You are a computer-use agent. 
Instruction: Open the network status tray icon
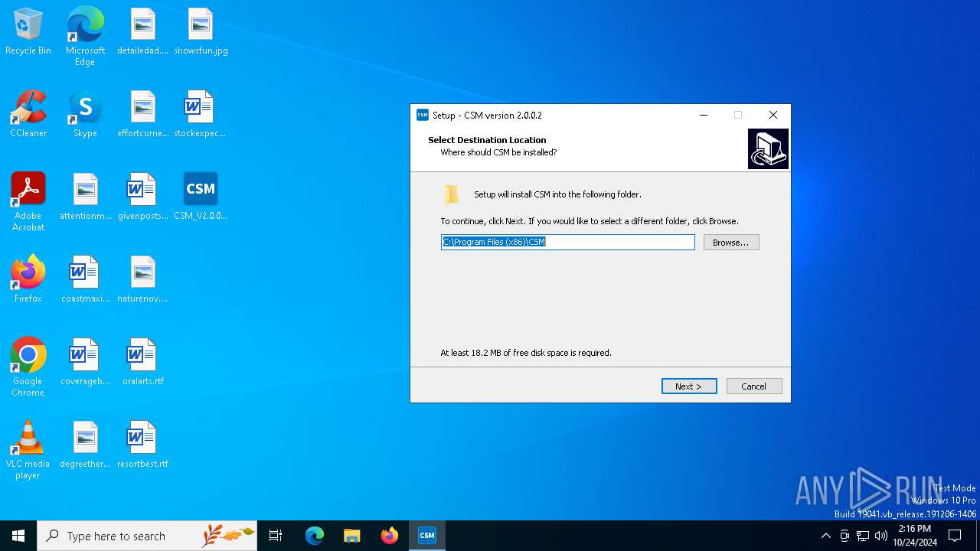pyautogui.click(x=863, y=536)
